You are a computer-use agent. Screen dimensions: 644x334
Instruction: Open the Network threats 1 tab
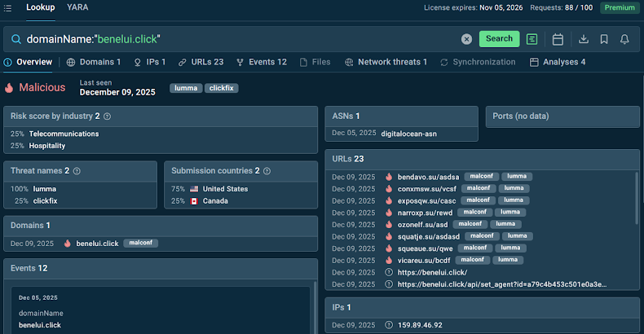(x=386, y=62)
